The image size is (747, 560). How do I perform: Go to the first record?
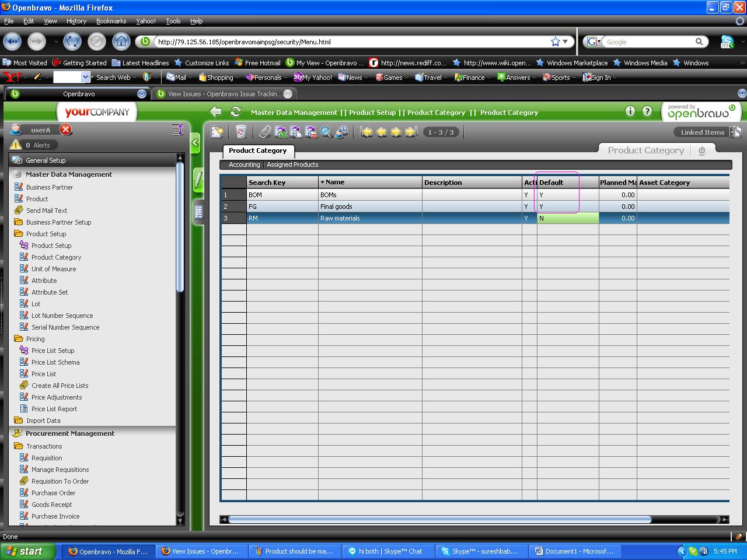pos(366,132)
